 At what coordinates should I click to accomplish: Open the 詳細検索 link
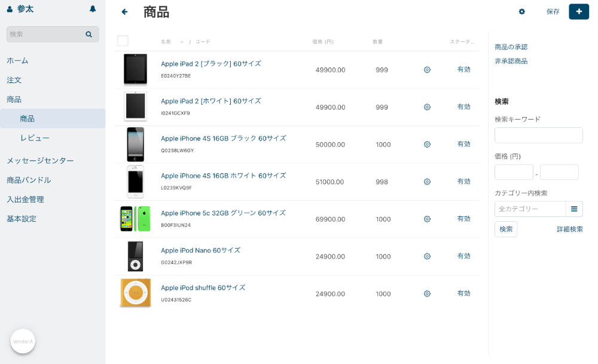pos(570,229)
